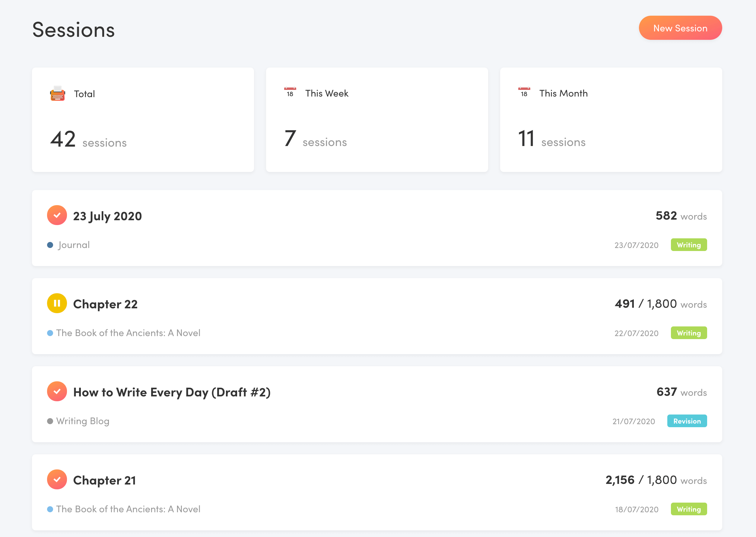The width and height of the screenshot is (756, 537).
Task: Click the completed checkmark icon for 23 July 2020
Action: (x=57, y=215)
